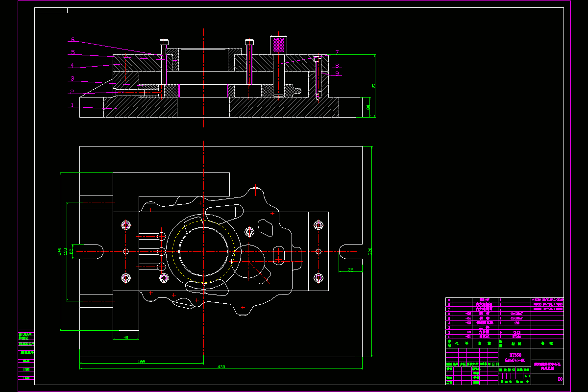Click part callout number 6 in the section view
The height and width of the screenshot is (392, 588).
tap(72, 39)
